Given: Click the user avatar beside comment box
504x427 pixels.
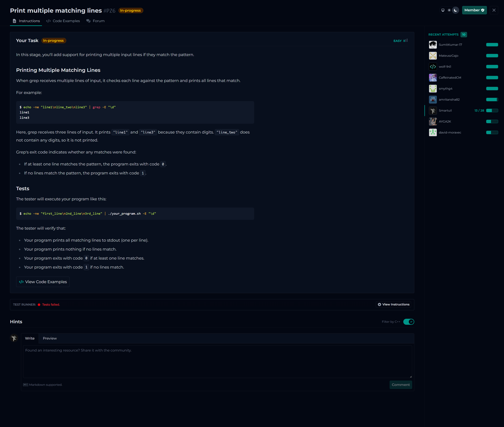Looking at the screenshot, I should (x=14, y=338).
